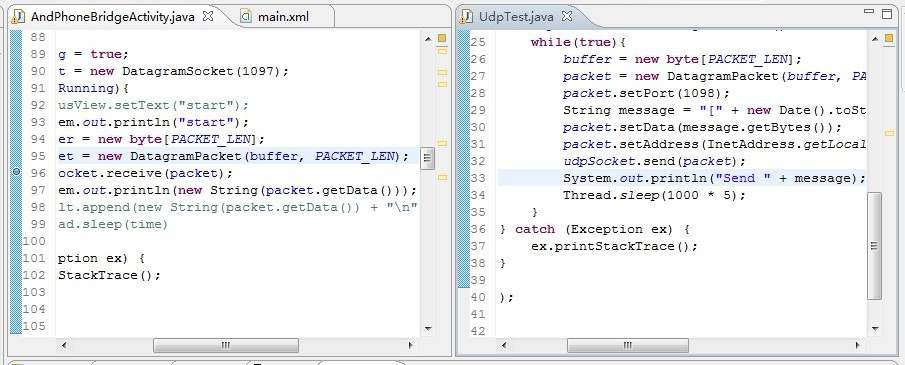Image resolution: width=905 pixels, height=365 pixels.
Task: Click the yellow warning square atop left overview ruler
Action: 442,38
